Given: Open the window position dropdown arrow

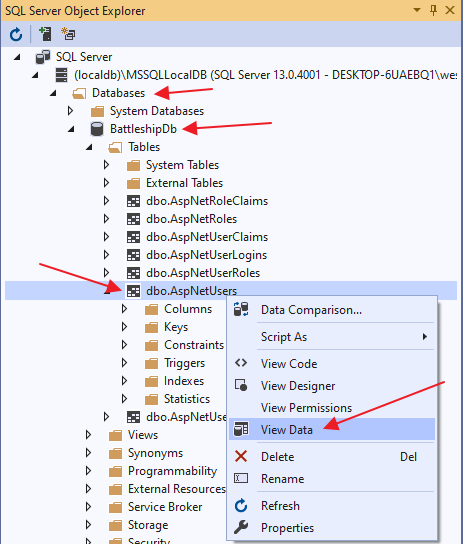Looking at the screenshot, I should [x=417, y=10].
